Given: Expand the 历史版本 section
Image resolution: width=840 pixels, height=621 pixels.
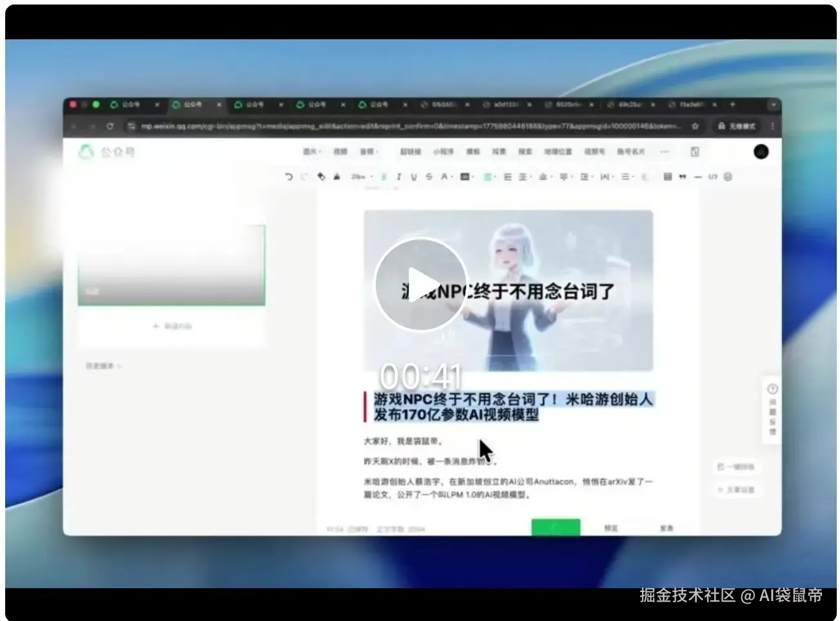Looking at the screenshot, I should (103, 366).
